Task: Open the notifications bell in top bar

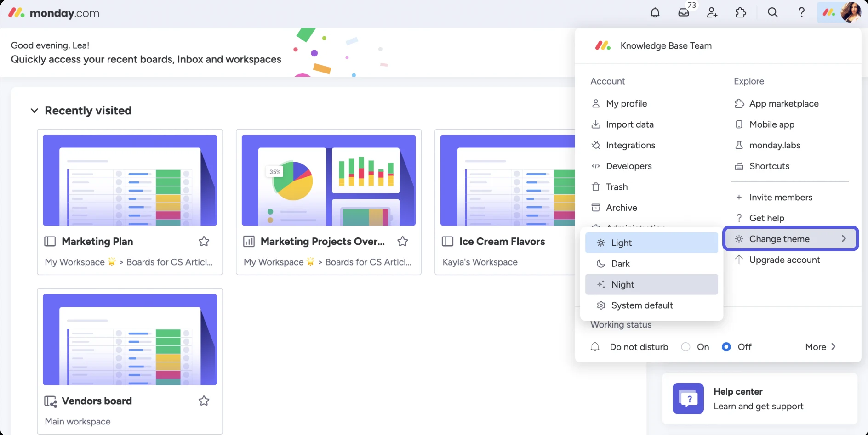Action: pos(655,12)
